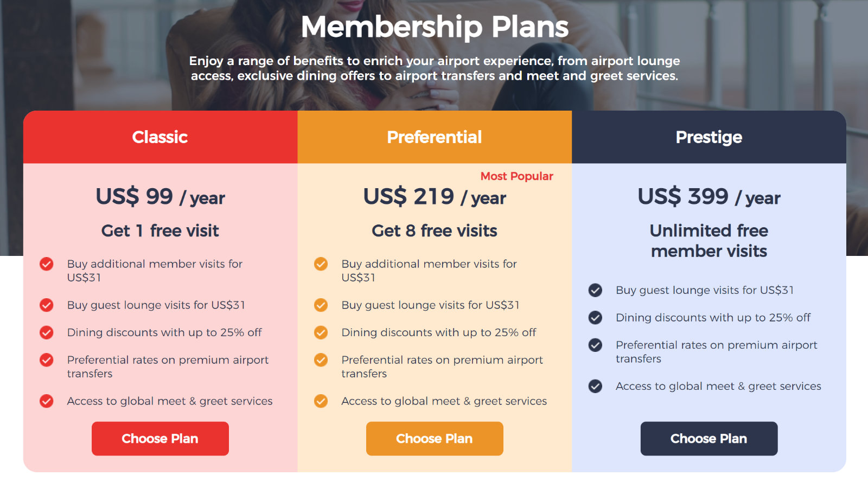Click the red checkmark by Classic meet & greet services
The width and height of the screenshot is (868, 488).
click(x=47, y=401)
